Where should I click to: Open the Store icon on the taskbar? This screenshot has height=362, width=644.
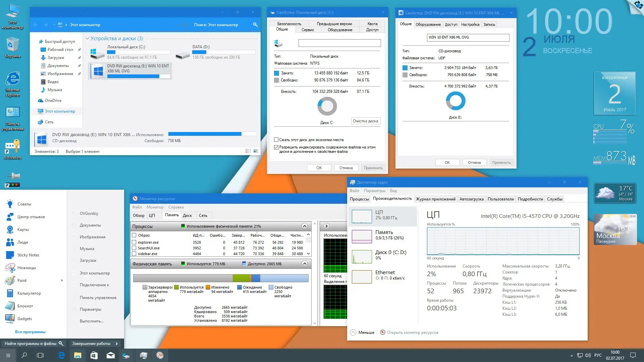pos(94,355)
